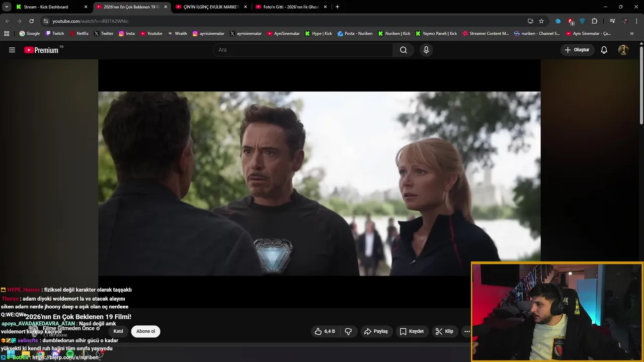Click the blue round extension icon
644x362 pixels.
[558, 21]
